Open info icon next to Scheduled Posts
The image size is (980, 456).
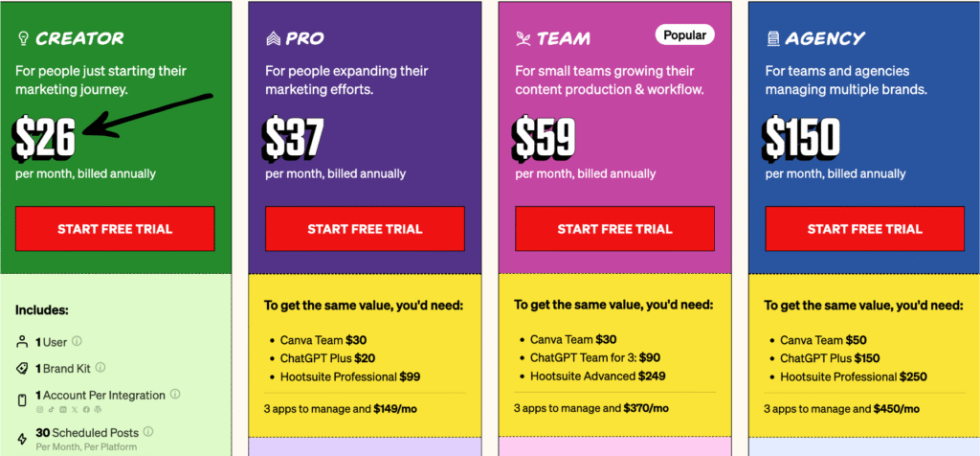[x=148, y=432]
